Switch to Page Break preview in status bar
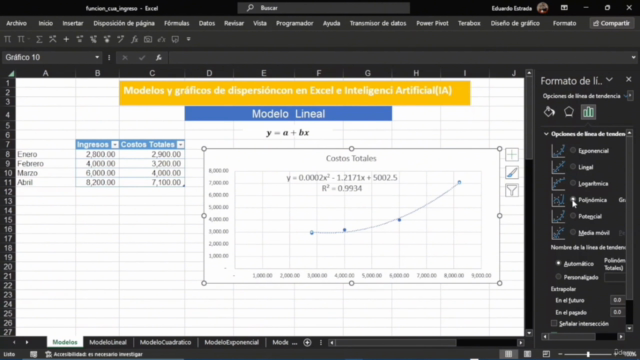The image size is (640, 360). point(546,354)
